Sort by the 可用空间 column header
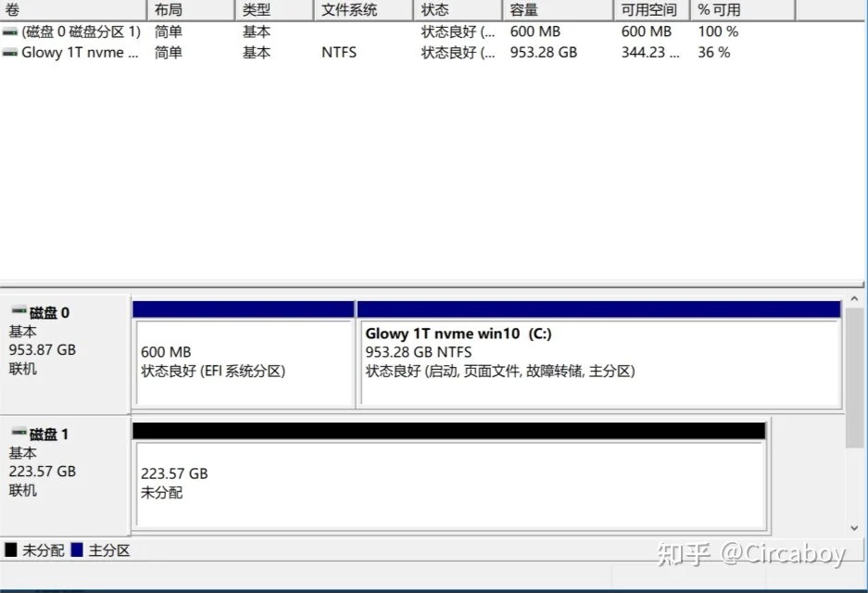This screenshot has width=868, height=593. [652, 10]
